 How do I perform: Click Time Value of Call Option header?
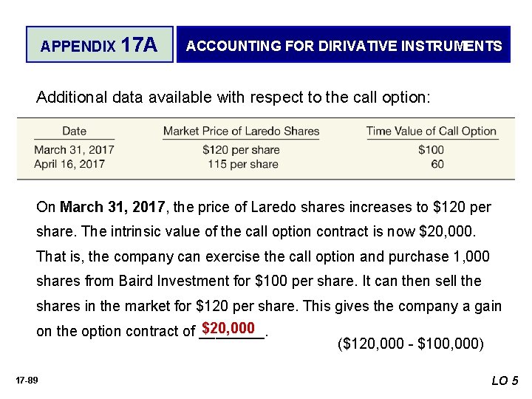[x=432, y=131]
